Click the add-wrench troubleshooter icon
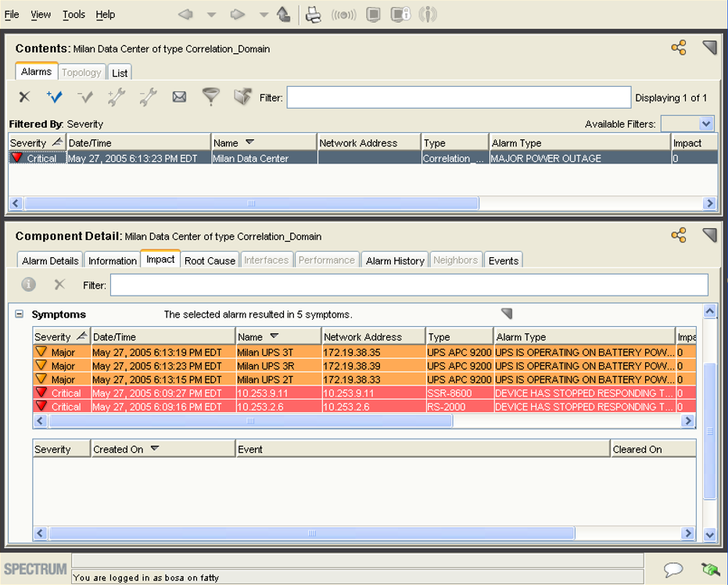The width and height of the screenshot is (728, 585). coord(116,96)
